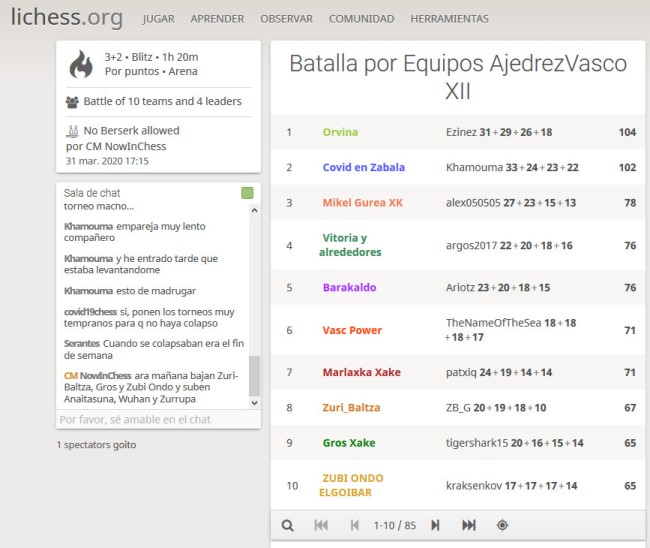Jump to first page of standings

point(321,525)
